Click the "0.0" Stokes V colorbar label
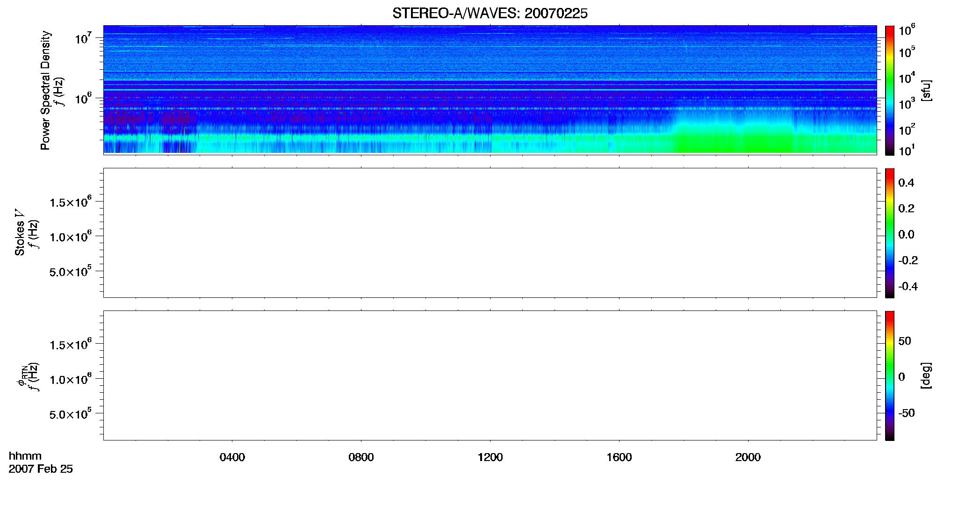The image size is (980, 505). point(906,235)
